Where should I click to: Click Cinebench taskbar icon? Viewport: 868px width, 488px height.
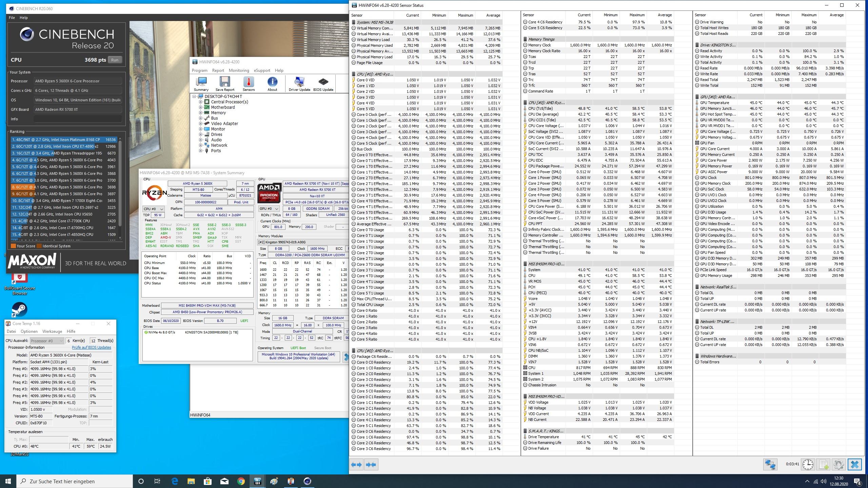[x=307, y=481]
